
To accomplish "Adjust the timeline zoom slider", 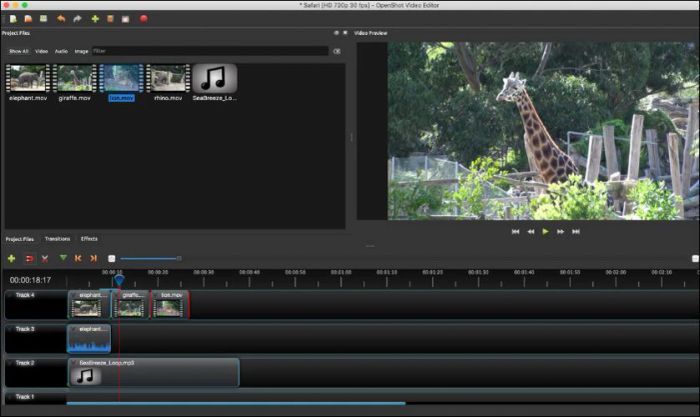I will pyautogui.click(x=151, y=259).
